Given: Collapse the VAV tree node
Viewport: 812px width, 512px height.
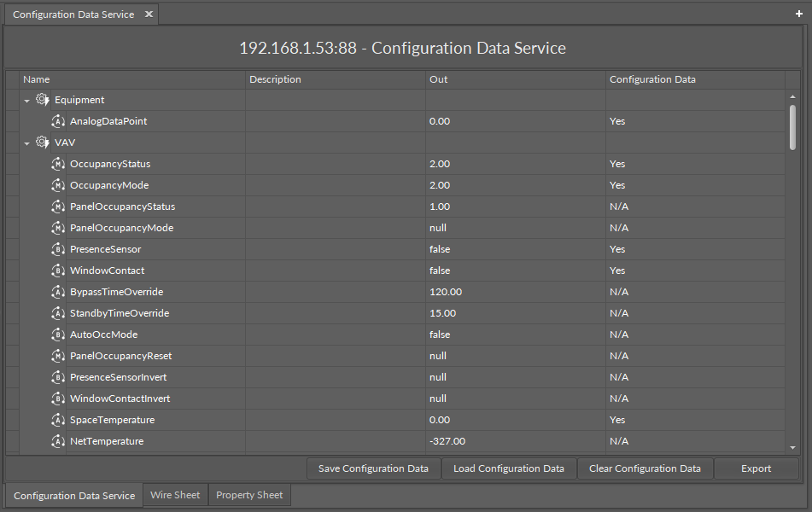Looking at the screenshot, I should (x=27, y=143).
